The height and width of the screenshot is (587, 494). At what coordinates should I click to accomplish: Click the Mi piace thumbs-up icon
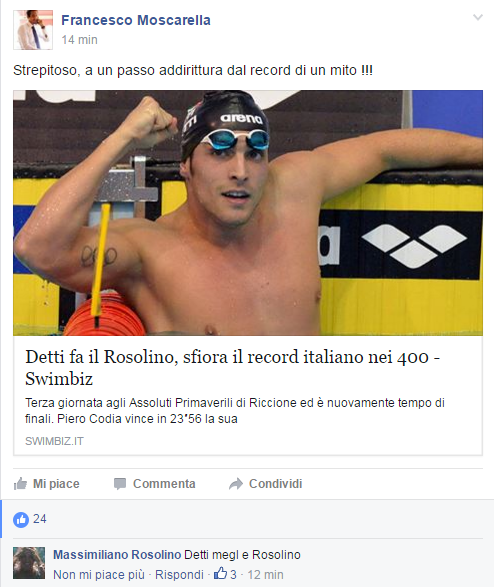[20, 484]
